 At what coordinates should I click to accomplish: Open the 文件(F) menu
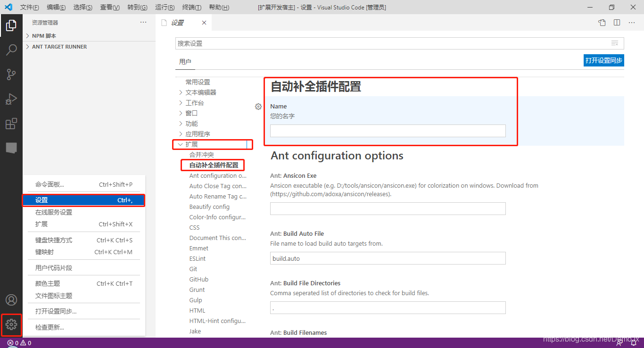[x=29, y=8]
